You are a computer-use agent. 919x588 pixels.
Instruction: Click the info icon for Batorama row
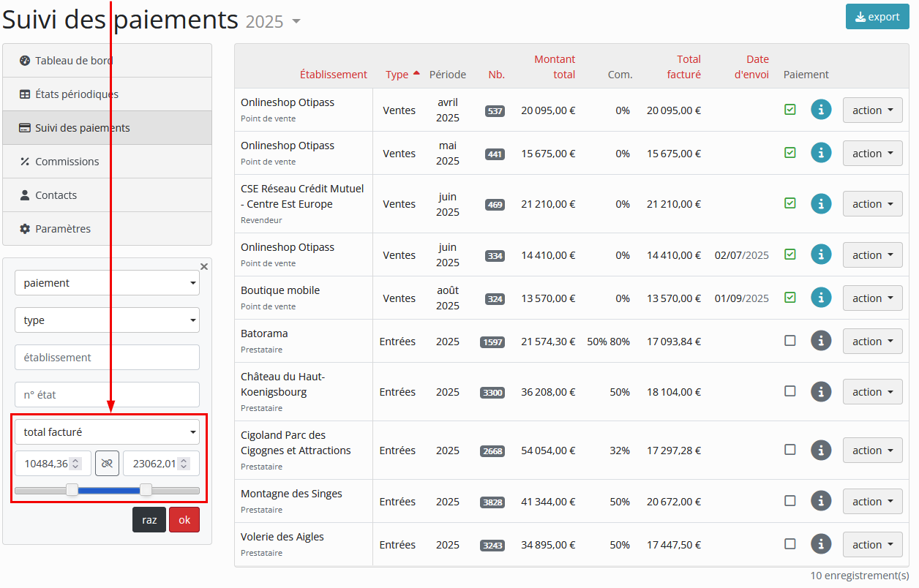(821, 341)
